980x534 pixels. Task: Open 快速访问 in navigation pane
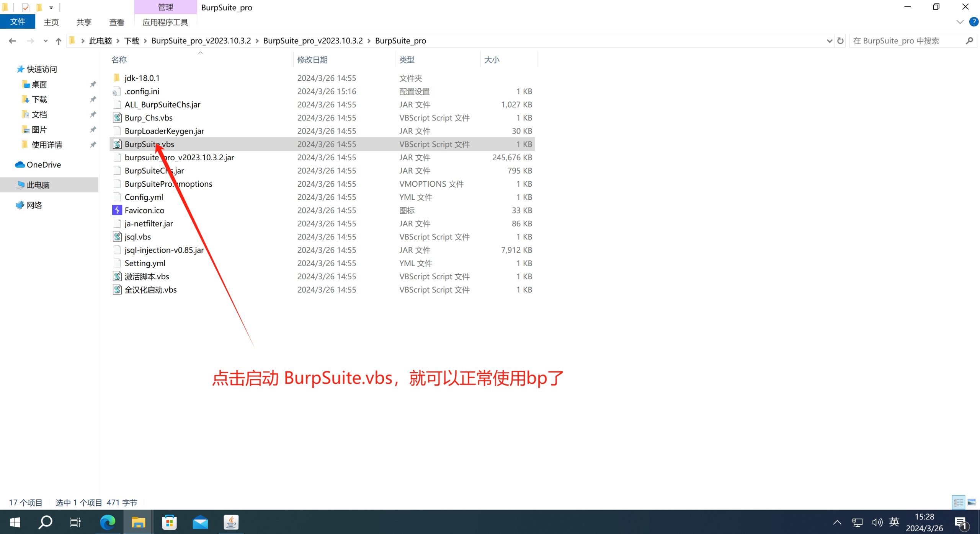click(41, 69)
